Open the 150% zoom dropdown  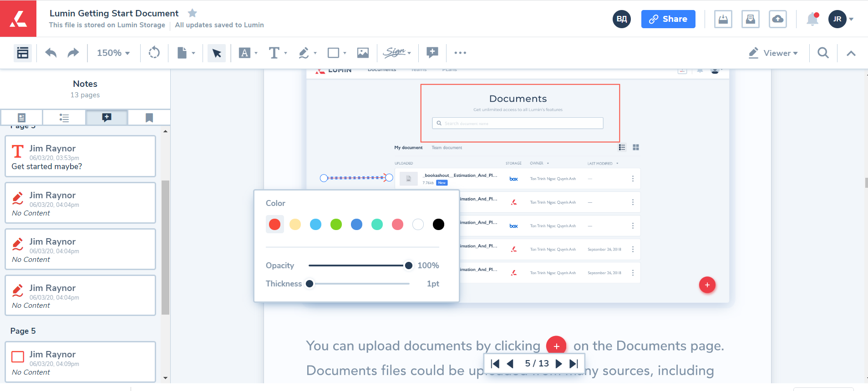[x=113, y=53]
